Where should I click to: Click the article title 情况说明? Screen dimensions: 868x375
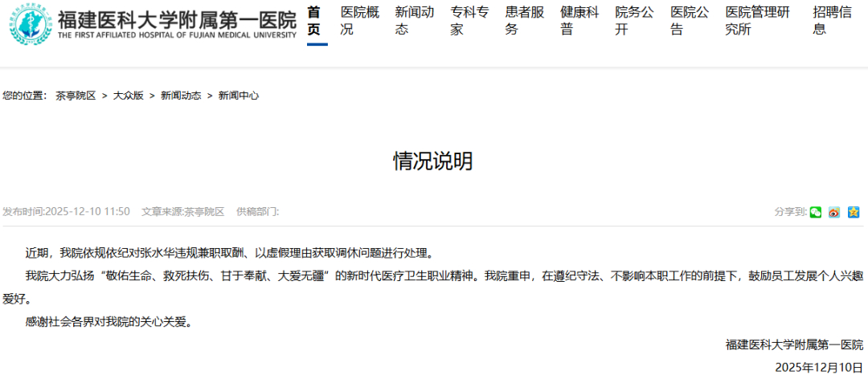433,161
